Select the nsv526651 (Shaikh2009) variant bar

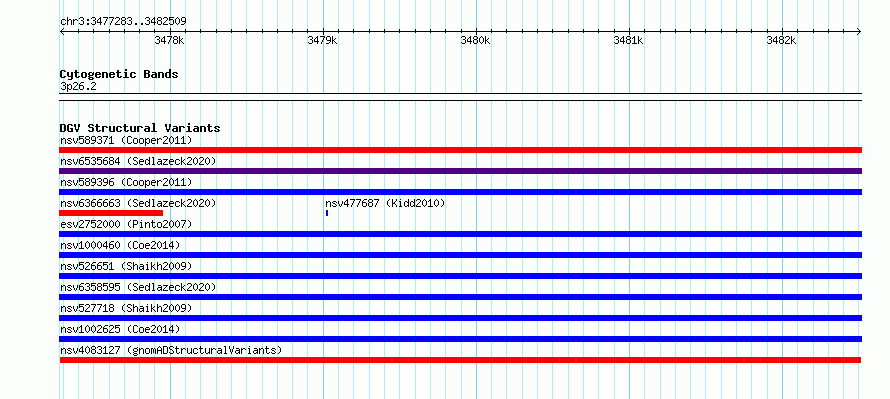point(460,276)
